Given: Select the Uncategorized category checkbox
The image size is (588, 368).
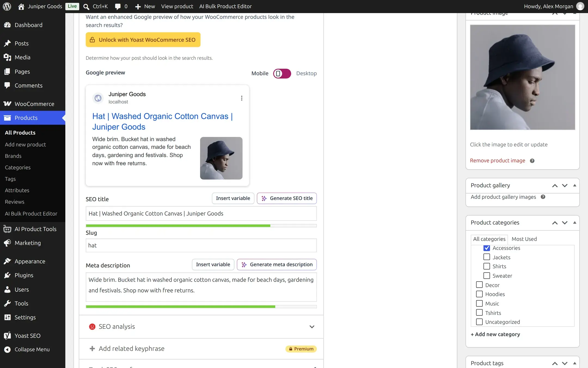Looking at the screenshot, I should (x=479, y=322).
